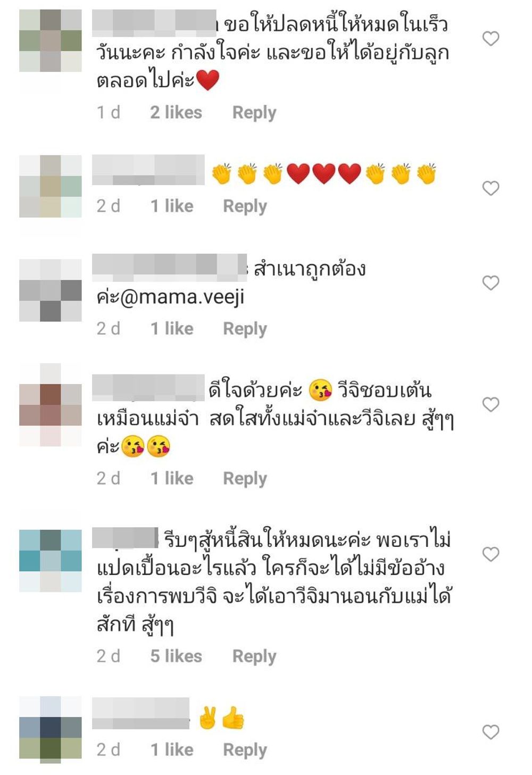Tap the heart next to the kissing emoji comment
The height and width of the screenshot is (775, 532).
pyautogui.click(x=491, y=404)
